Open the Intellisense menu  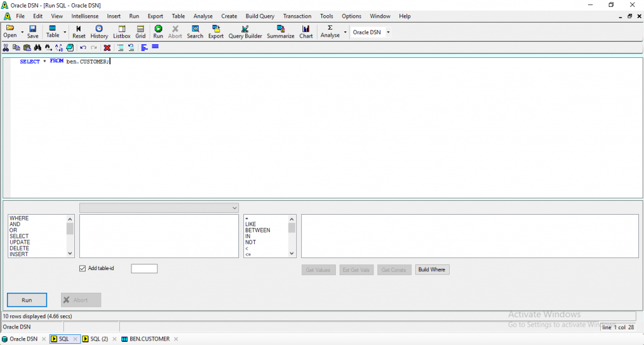coord(85,16)
